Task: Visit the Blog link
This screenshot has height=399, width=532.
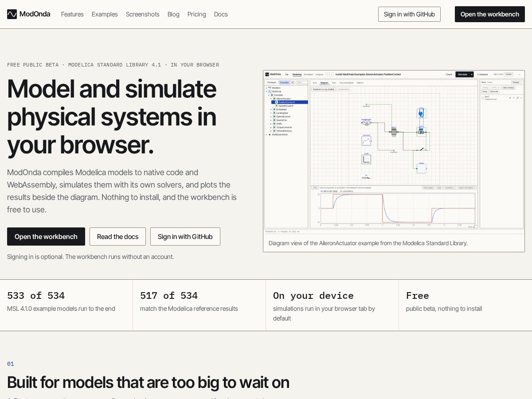Action: 173,14
